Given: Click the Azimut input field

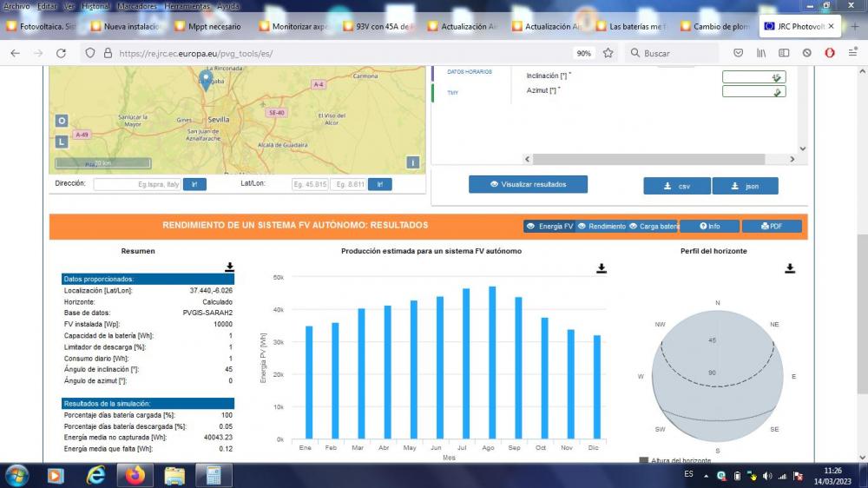Looking at the screenshot, I should click(754, 91).
